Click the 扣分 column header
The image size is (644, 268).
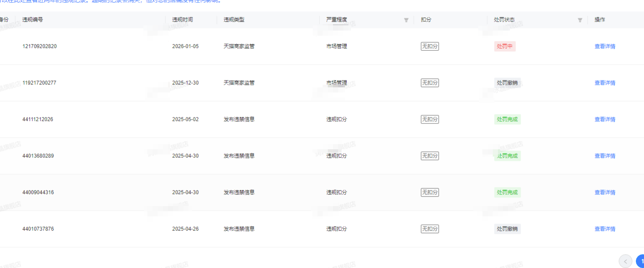pyautogui.click(x=426, y=20)
